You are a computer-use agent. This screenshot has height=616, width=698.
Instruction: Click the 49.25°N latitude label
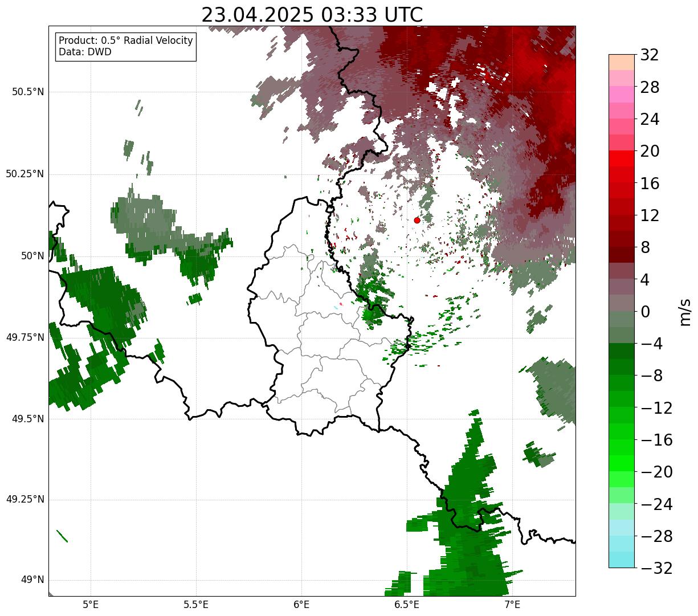click(25, 499)
